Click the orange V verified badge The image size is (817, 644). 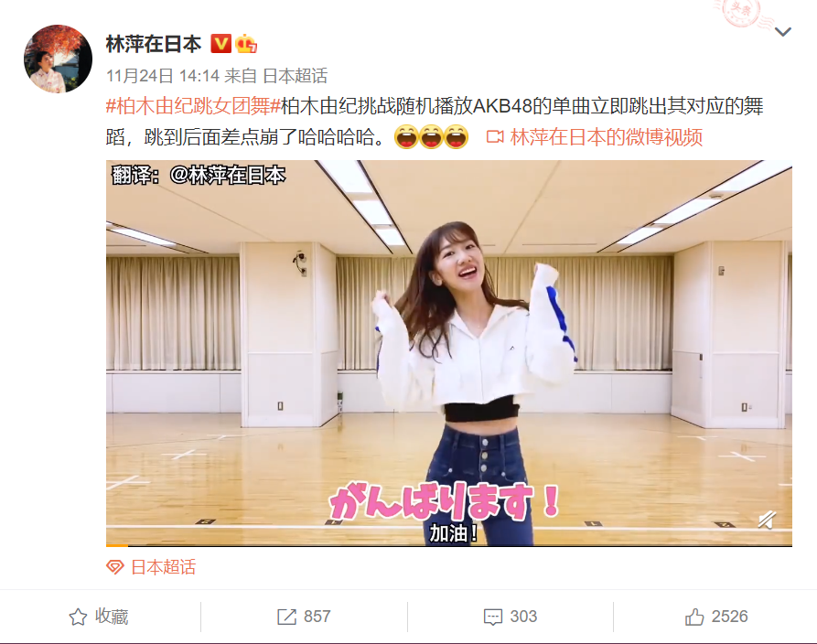point(220,44)
